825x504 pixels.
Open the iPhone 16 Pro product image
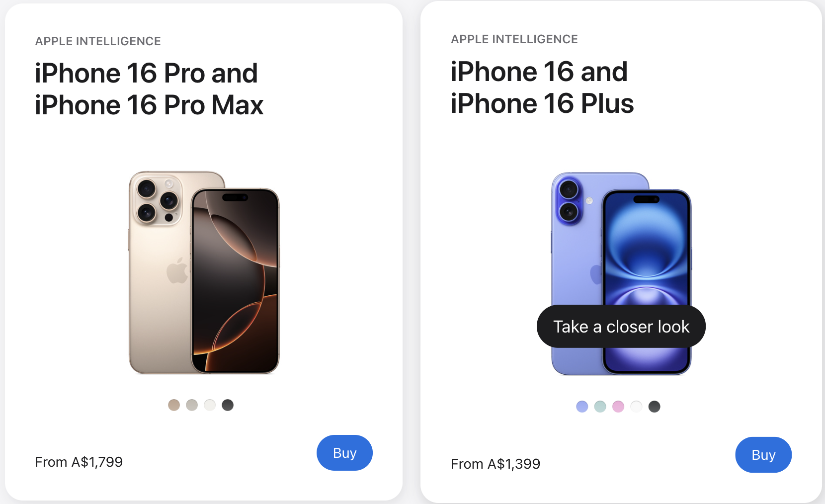point(204,272)
